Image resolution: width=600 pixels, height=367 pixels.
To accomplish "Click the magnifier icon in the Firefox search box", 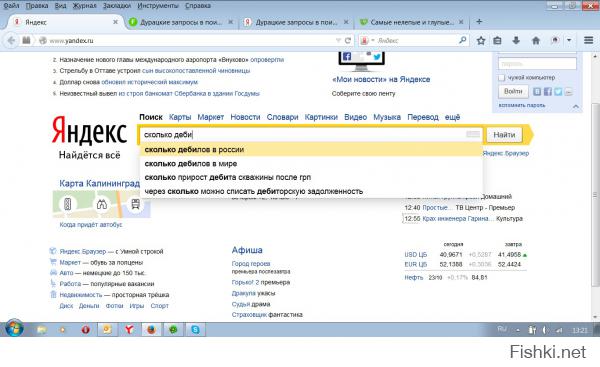I will point(463,40).
